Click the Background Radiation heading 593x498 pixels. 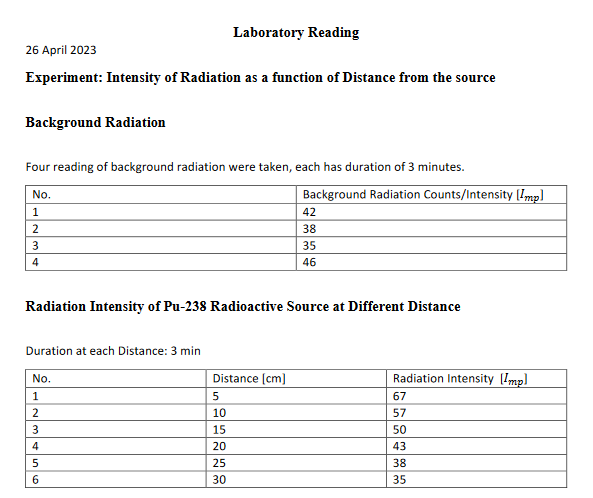[x=95, y=123]
